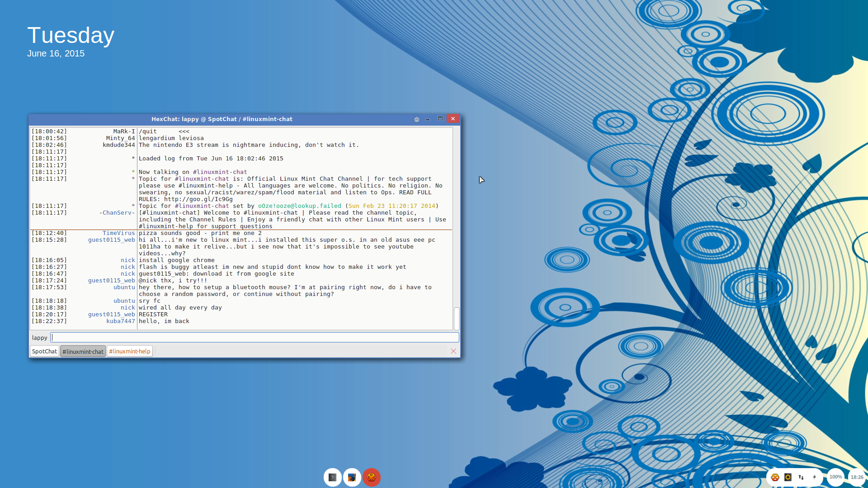The height and width of the screenshot is (488, 868).
Task: Click the chat scrollbar handle
Action: click(457, 319)
